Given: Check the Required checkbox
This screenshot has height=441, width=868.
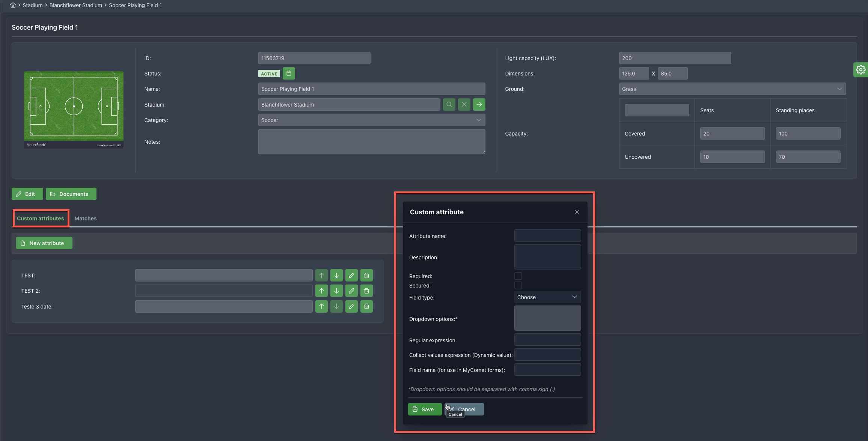Looking at the screenshot, I should tap(518, 276).
